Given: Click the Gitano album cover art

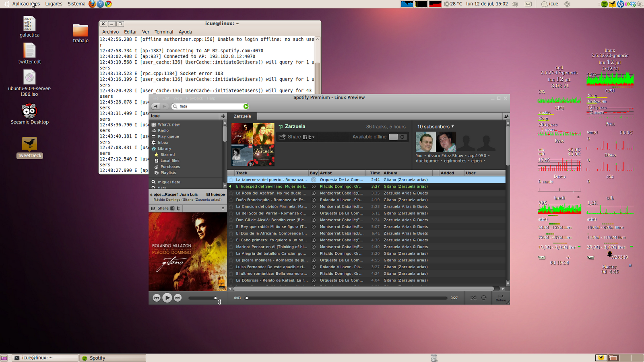Looking at the screenshot, I should 188,252.
